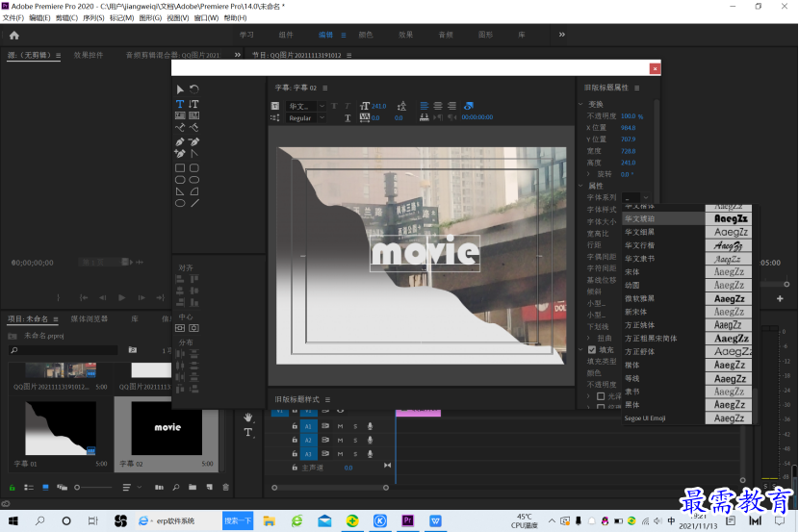This screenshot has width=799, height=532.
Task: Select the Rectangle shape tool
Action: click(x=180, y=167)
